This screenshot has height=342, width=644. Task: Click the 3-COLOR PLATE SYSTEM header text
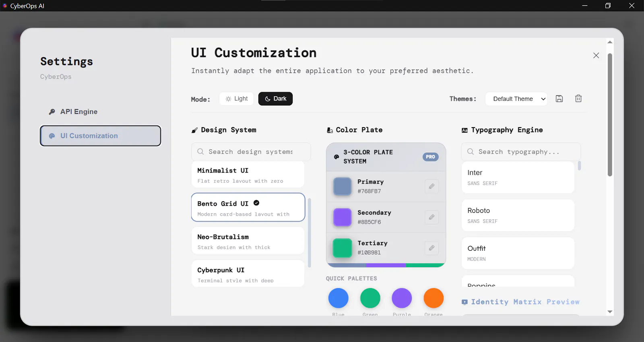click(x=368, y=157)
